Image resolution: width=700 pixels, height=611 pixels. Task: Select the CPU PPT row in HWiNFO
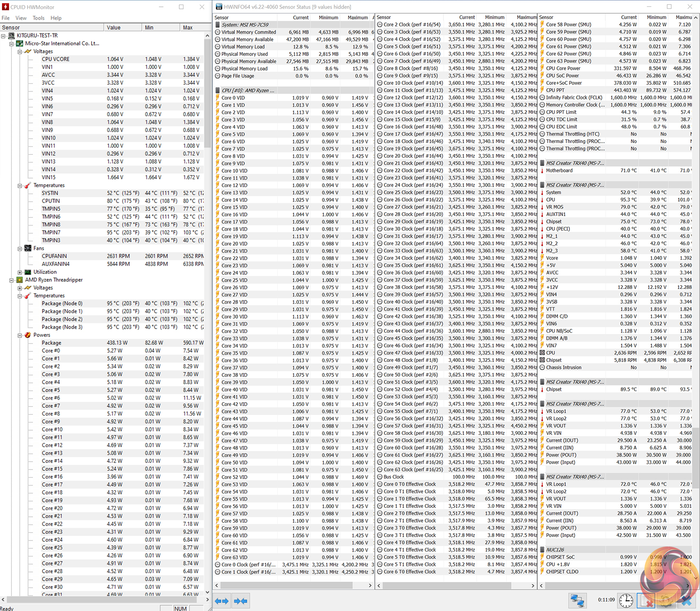(616, 90)
